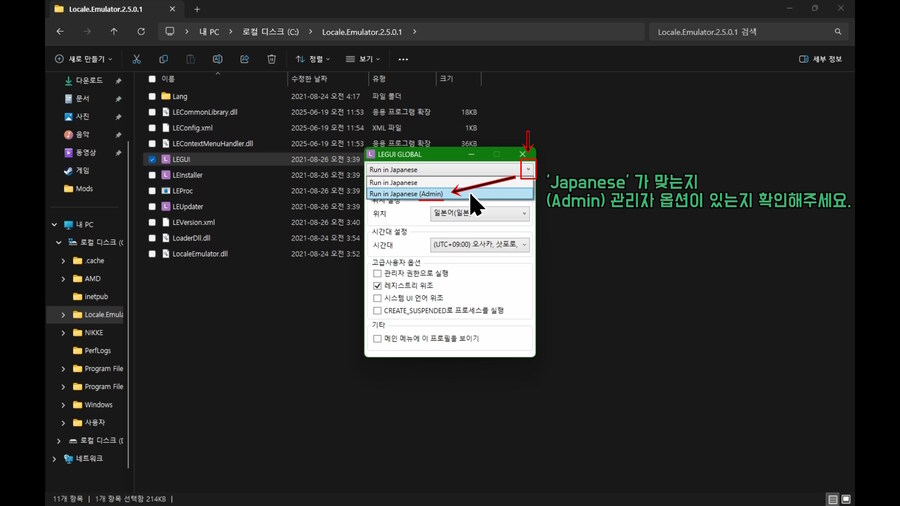The height and width of the screenshot is (506, 900).
Task: Open the three-dots more options menu
Action: [x=403, y=59]
